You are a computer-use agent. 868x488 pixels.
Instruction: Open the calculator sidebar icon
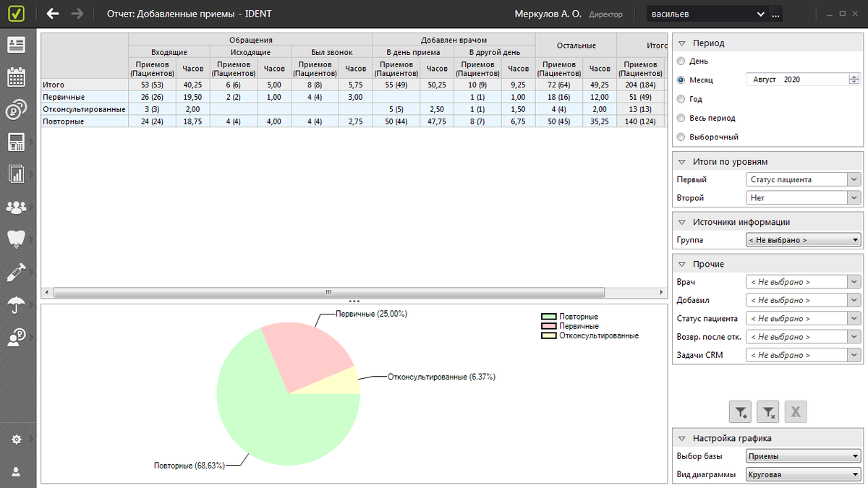pos(16,142)
